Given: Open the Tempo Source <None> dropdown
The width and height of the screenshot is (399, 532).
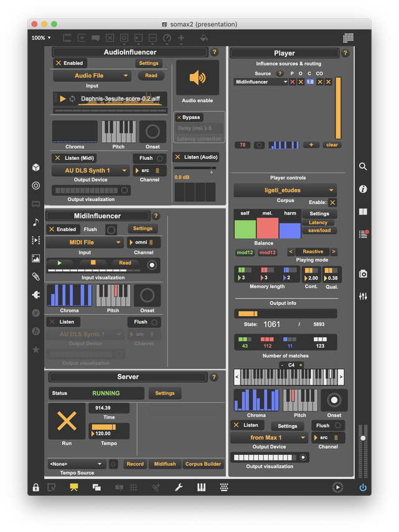Looking at the screenshot, I should coord(77,464).
